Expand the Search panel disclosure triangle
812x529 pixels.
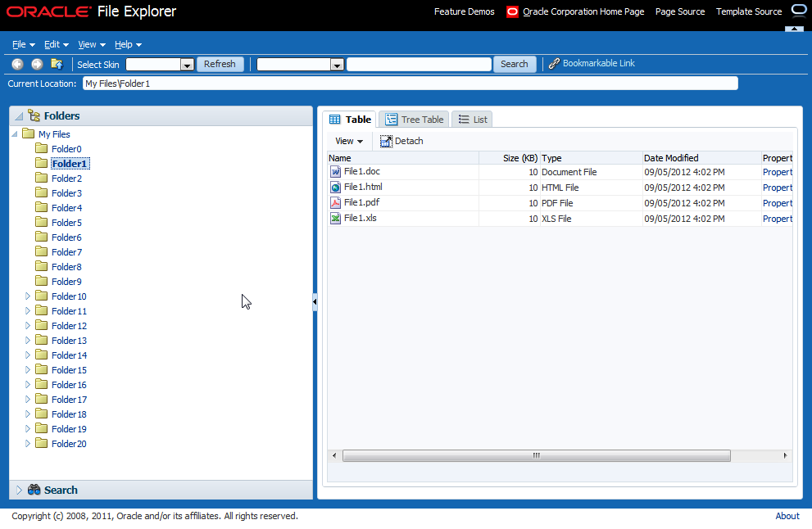[x=19, y=491]
